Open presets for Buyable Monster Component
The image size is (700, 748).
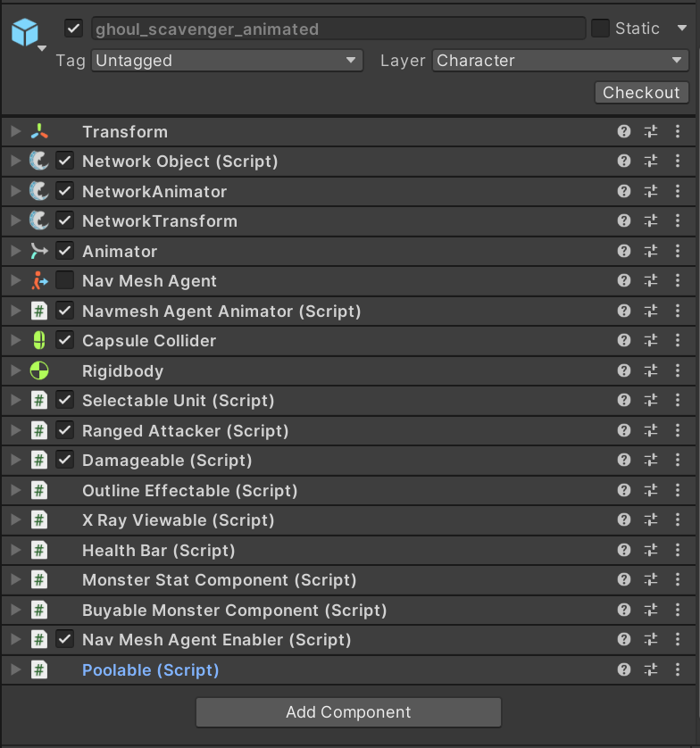coord(650,611)
